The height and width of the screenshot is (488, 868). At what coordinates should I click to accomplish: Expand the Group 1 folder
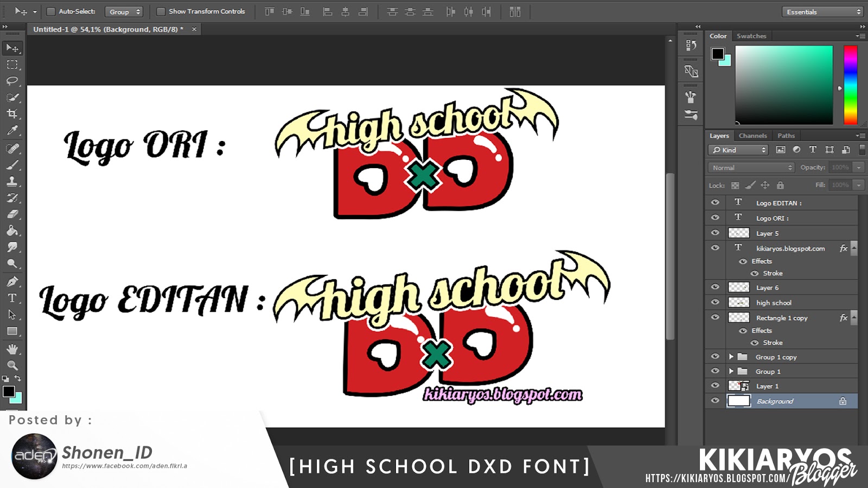click(x=731, y=371)
